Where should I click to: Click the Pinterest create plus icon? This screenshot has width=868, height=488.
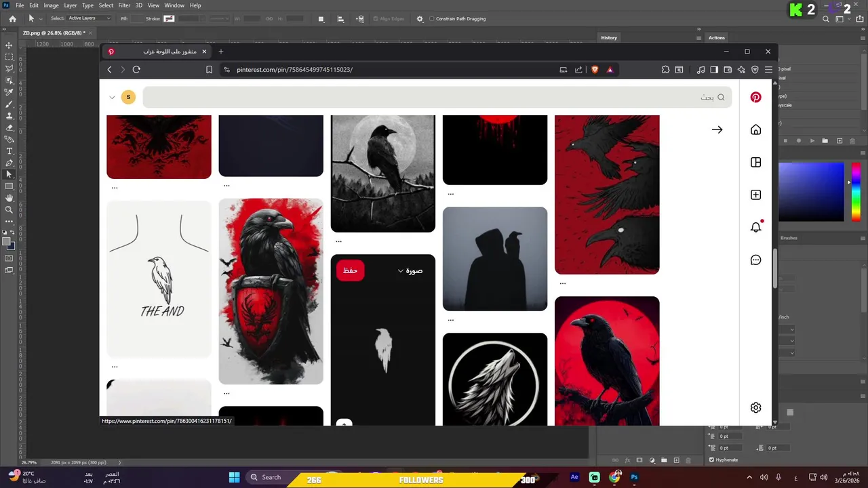click(x=755, y=195)
